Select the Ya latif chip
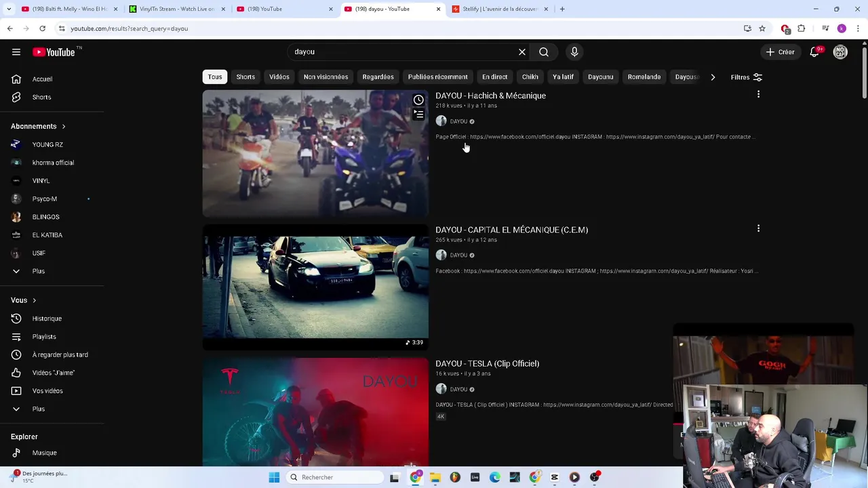Viewport: 868px width, 488px height. click(563, 77)
